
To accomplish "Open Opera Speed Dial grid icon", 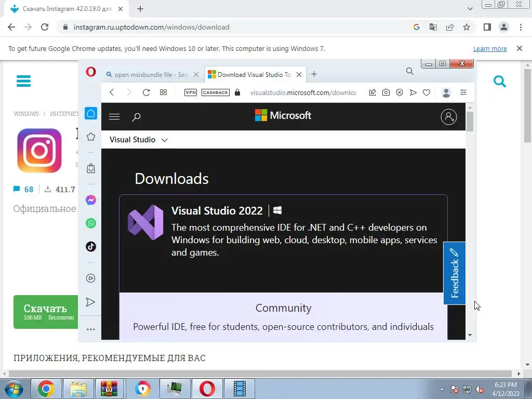I will point(164,92).
